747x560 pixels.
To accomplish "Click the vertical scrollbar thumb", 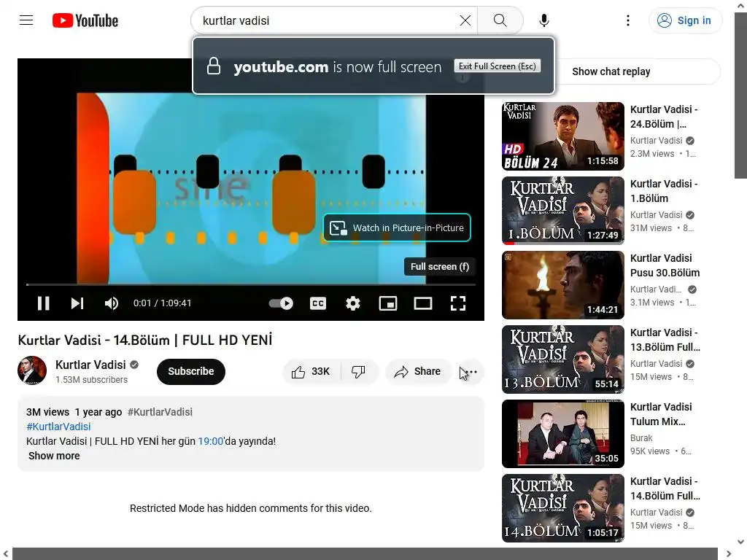I will click(x=740, y=96).
